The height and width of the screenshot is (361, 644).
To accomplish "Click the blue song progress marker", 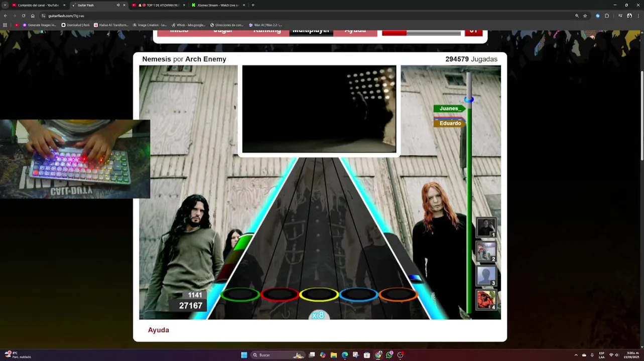I will tap(469, 99).
